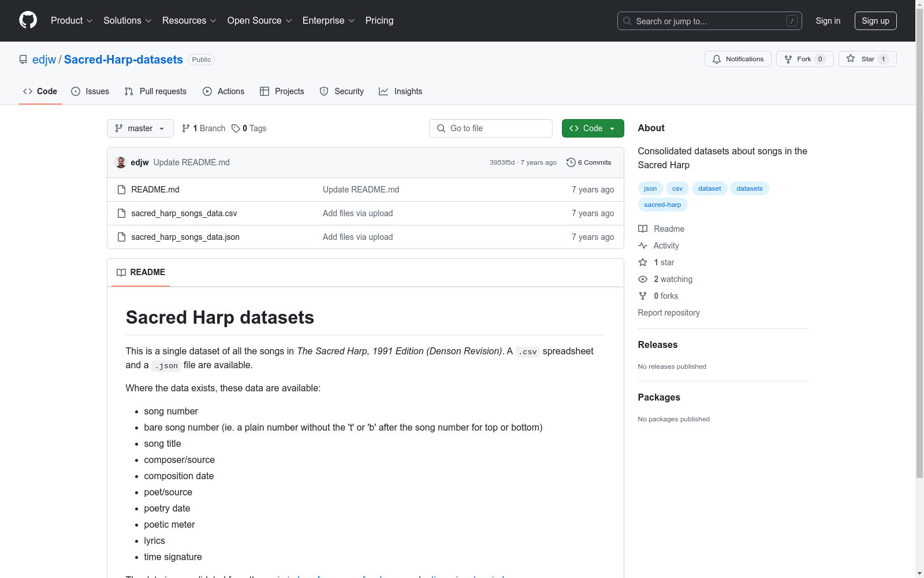The width and height of the screenshot is (924, 578).
Task: Click the 0 Tags link
Action: [x=249, y=128]
